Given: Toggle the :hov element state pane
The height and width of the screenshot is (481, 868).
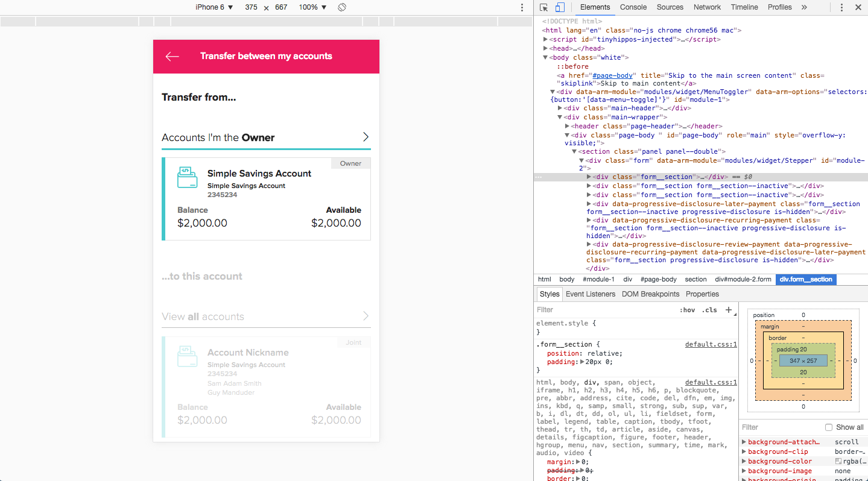Looking at the screenshot, I should [x=687, y=310].
